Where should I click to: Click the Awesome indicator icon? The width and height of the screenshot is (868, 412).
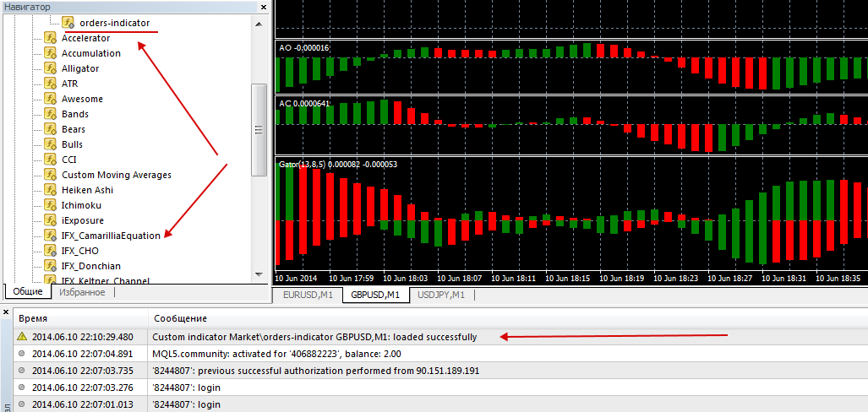[51, 99]
